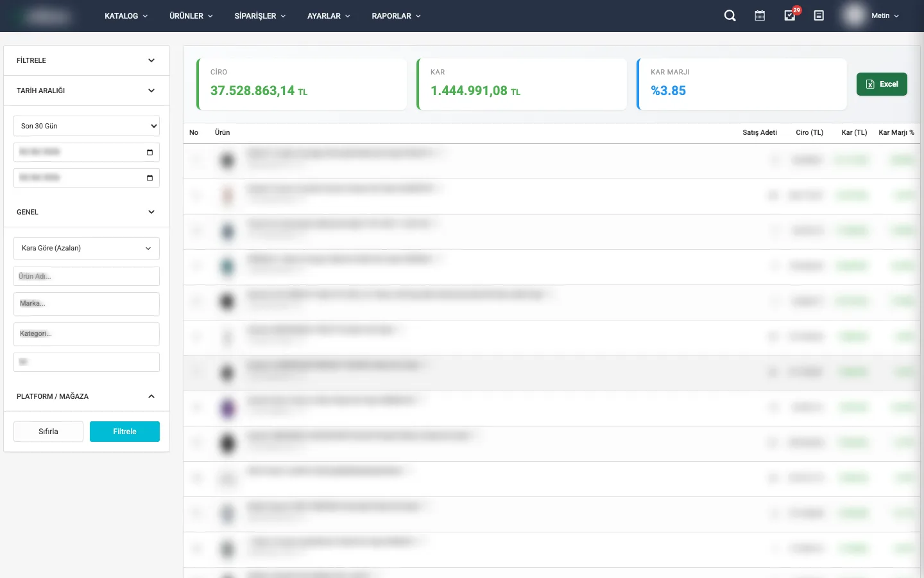Image resolution: width=924 pixels, height=578 pixels.
Task: Collapse the TARİH ARALIĞI section
Action: [151, 91]
